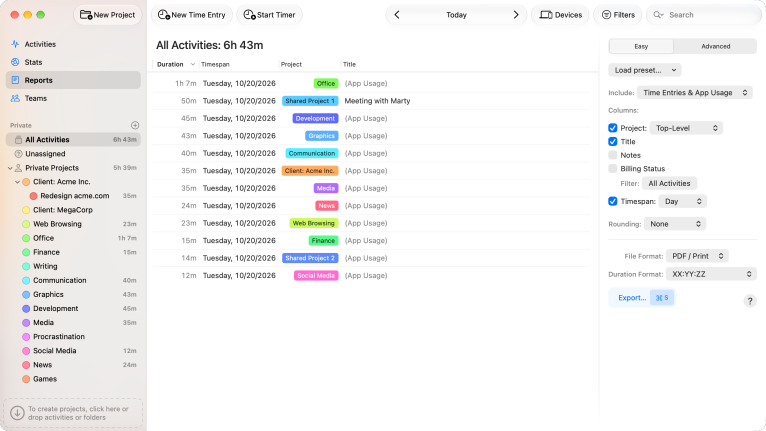
Task: Uncheck the Project column checkbox
Action: 613,128
